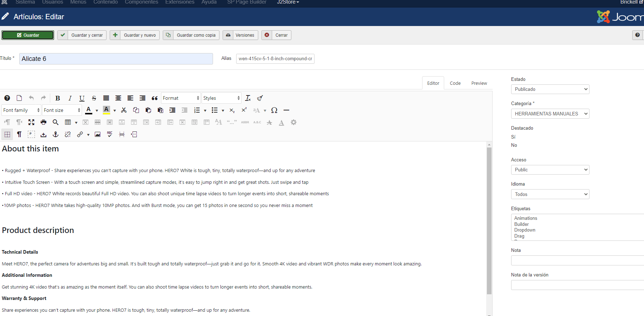Apply subscript formatting
This screenshot has height=316, width=644.
pyautogui.click(x=232, y=110)
